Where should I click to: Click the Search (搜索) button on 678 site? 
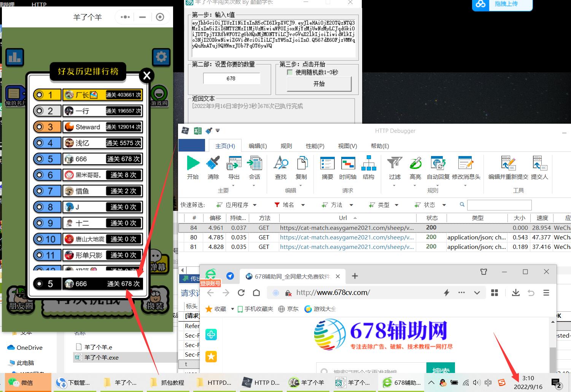[x=441, y=368]
